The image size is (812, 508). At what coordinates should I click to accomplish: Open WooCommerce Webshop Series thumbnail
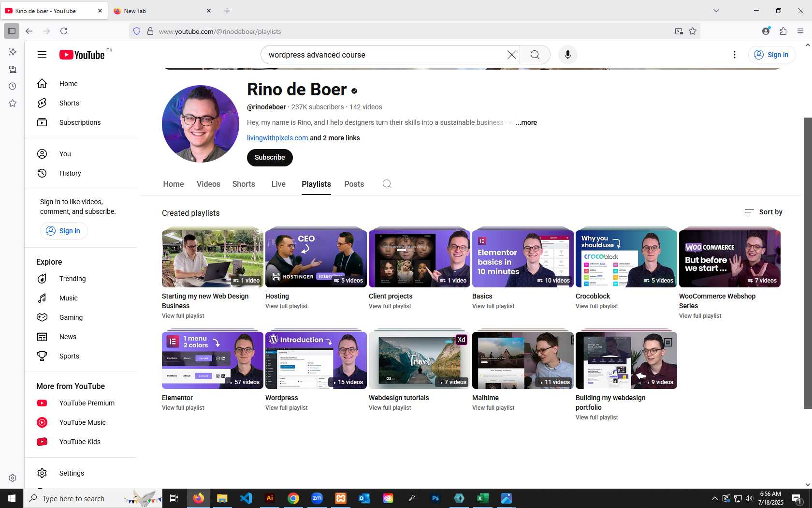tap(730, 258)
